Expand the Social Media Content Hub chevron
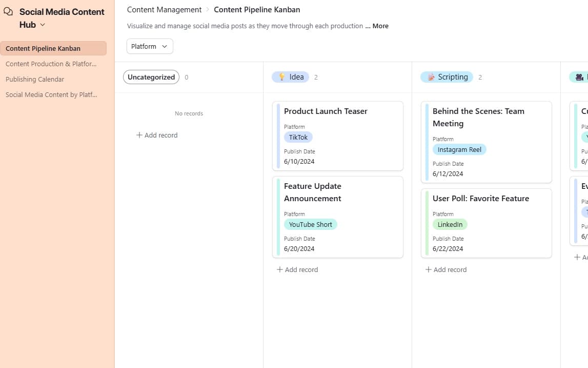The height and width of the screenshot is (368, 588). (x=43, y=25)
